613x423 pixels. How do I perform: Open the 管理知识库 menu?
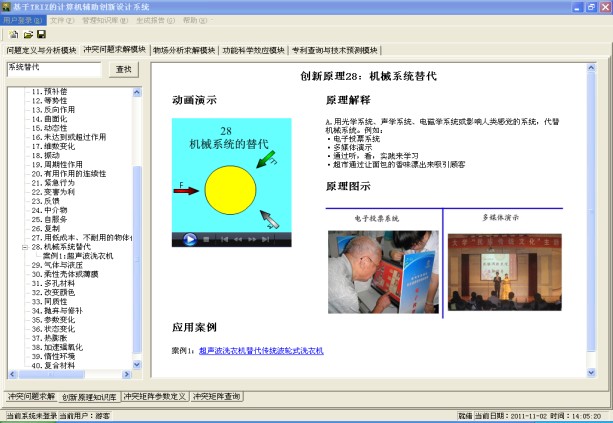click(x=102, y=20)
